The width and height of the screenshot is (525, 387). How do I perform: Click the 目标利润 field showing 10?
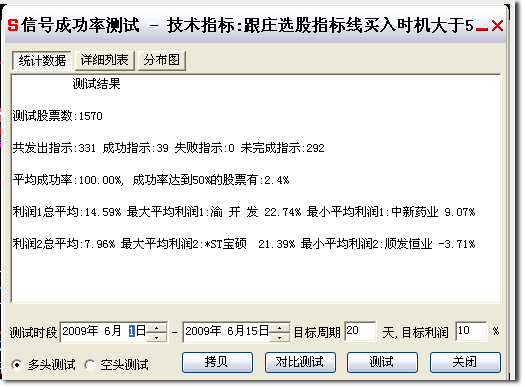click(x=471, y=331)
